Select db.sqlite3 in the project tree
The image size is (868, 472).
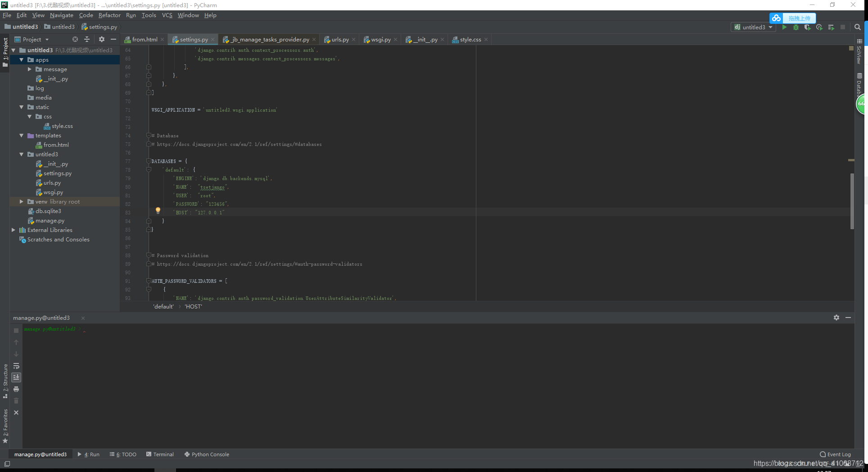48,211
